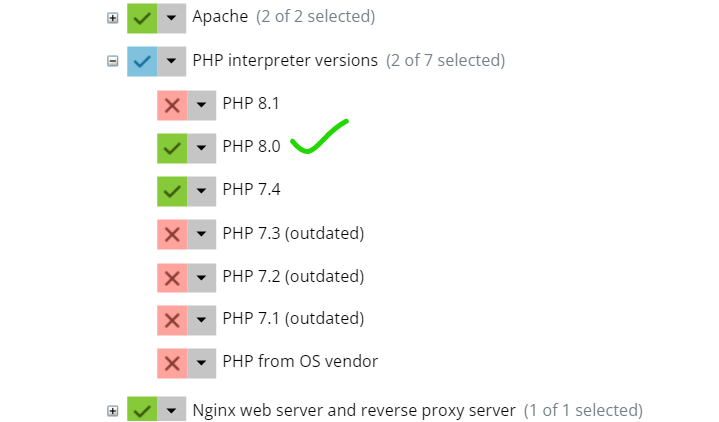Toggle the PHP 7.4 green checkmark box
The image size is (719, 422).
coord(172,190)
